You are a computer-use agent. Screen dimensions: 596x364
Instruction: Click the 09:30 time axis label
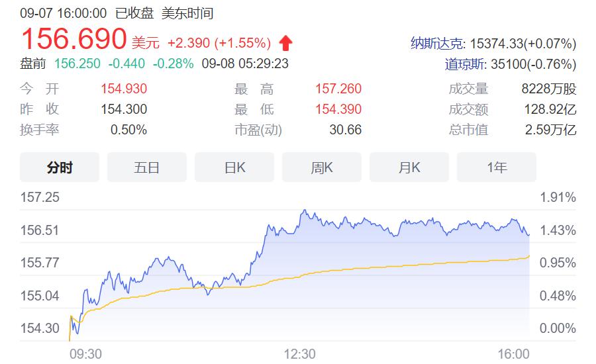click(x=86, y=354)
